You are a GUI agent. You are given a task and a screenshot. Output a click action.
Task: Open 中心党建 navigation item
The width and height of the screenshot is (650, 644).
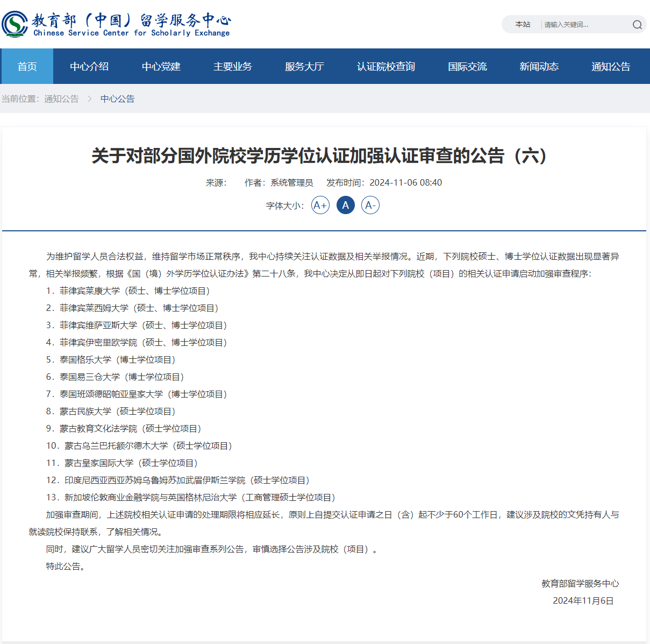[x=161, y=66]
